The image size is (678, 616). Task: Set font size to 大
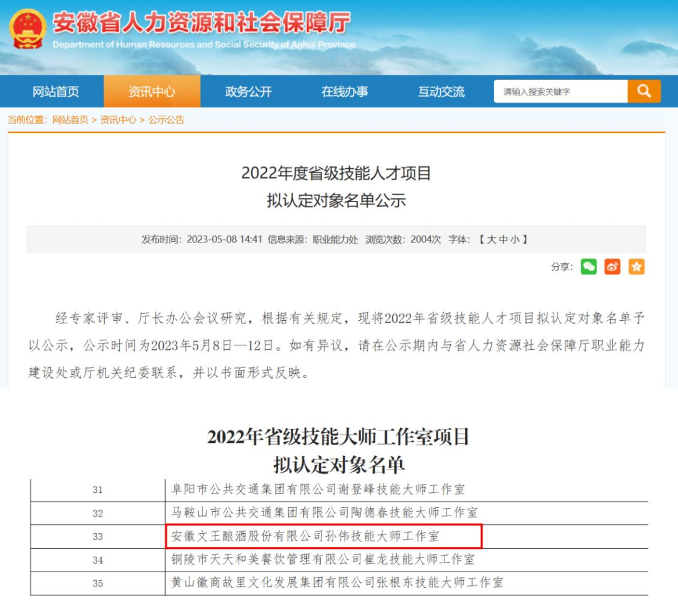click(491, 239)
